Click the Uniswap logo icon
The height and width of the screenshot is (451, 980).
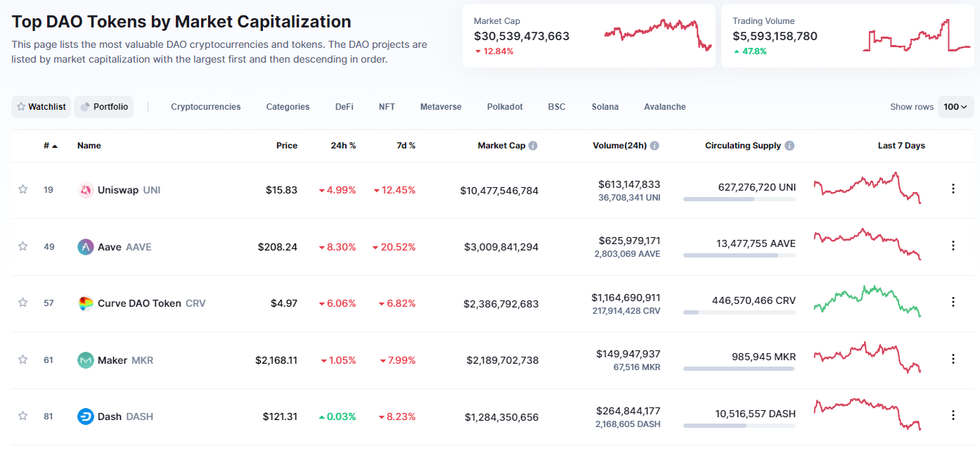86,190
